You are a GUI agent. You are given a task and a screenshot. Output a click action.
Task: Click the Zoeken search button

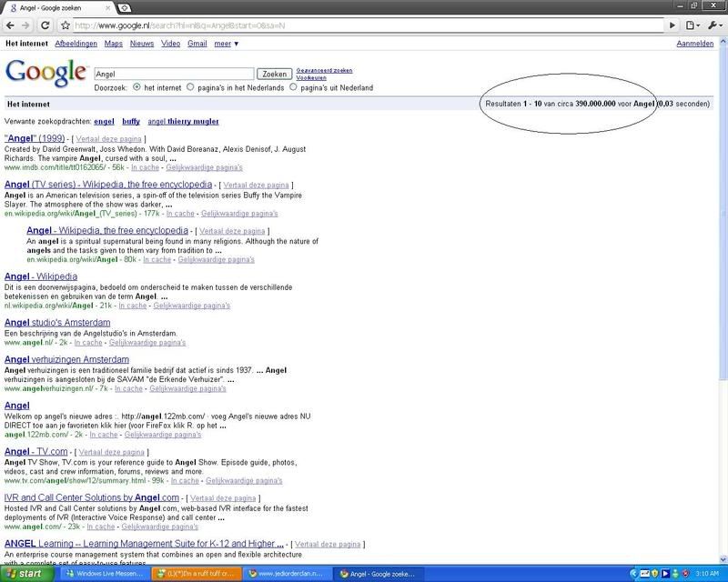(x=275, y=75)
